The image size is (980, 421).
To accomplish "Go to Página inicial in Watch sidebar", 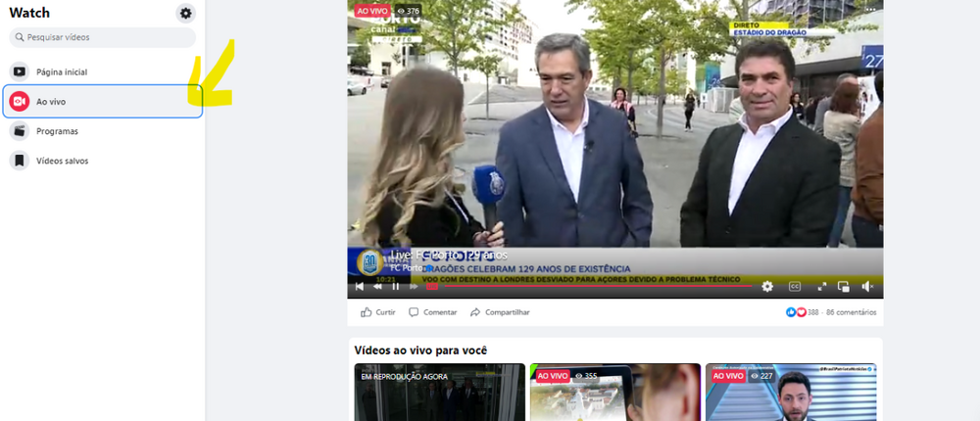I will [x=103, y=71].
